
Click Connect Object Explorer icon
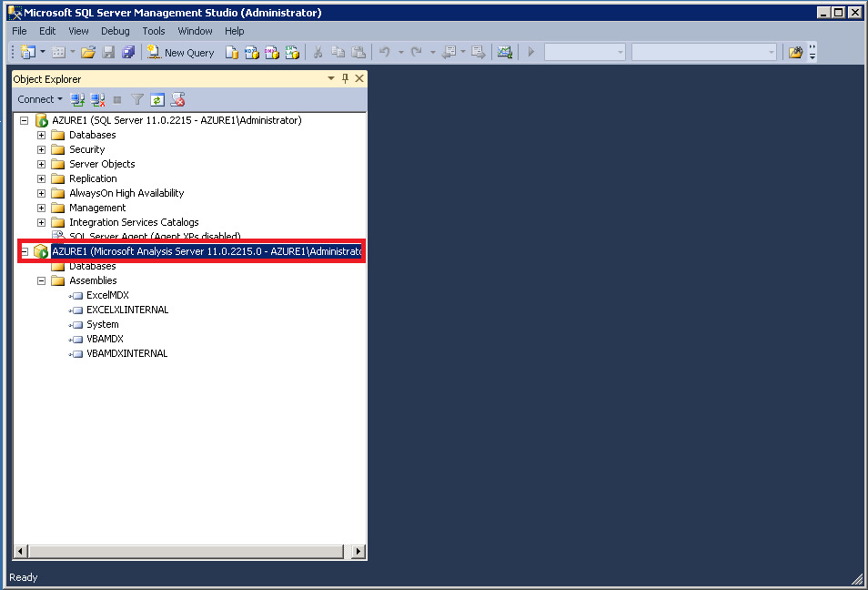(77, 100)
